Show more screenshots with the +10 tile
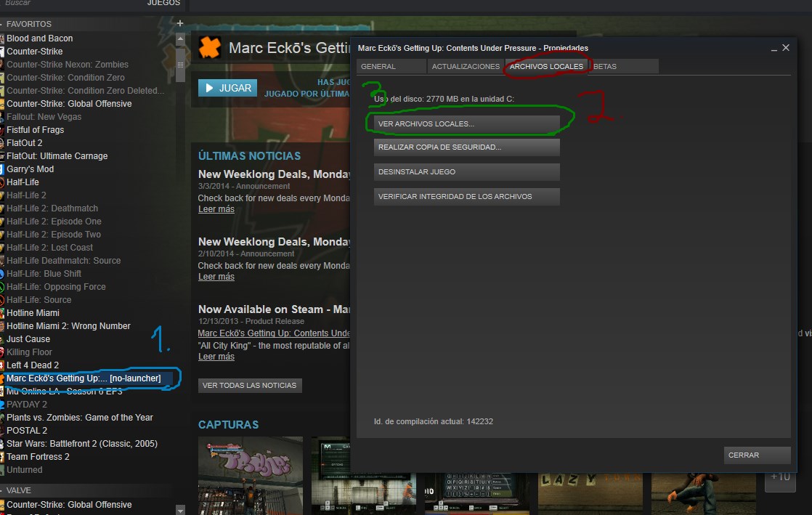 click(781, 482)
